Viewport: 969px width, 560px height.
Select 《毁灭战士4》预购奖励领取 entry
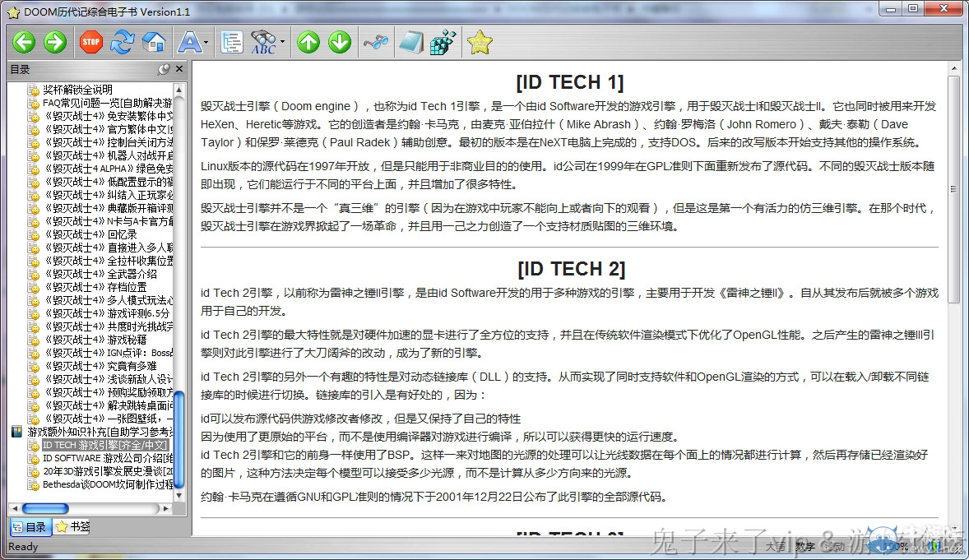pyautogui.click(x=108, y=393)
